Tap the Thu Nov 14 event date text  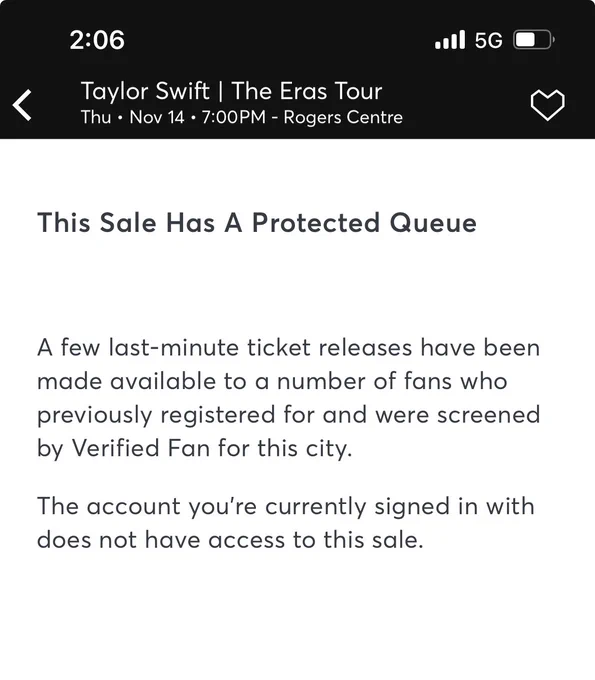click(133, 118)
